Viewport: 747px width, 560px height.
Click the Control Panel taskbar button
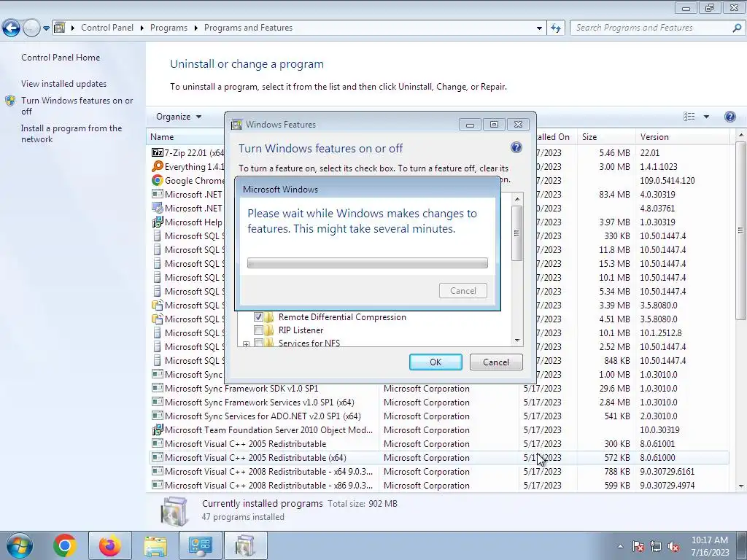pos(200,545)
